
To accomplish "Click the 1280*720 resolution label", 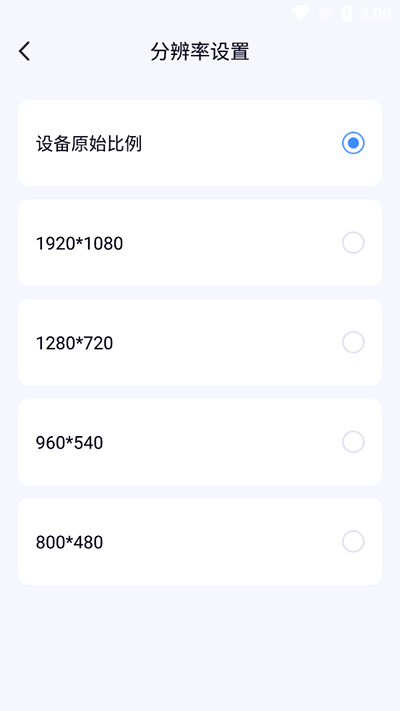I will point(74,343).
